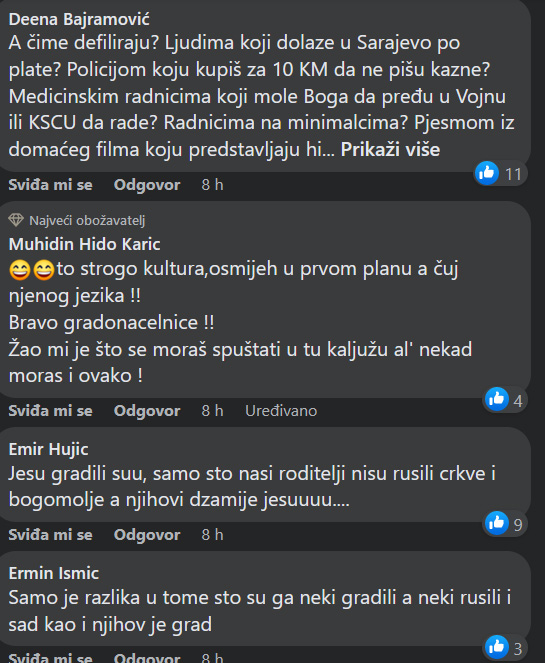The width and height of the screenshot is (545, 663).
Task: Like Deena Bajramović's comment via Sviđa mi se
Action: tap(50, 185)
